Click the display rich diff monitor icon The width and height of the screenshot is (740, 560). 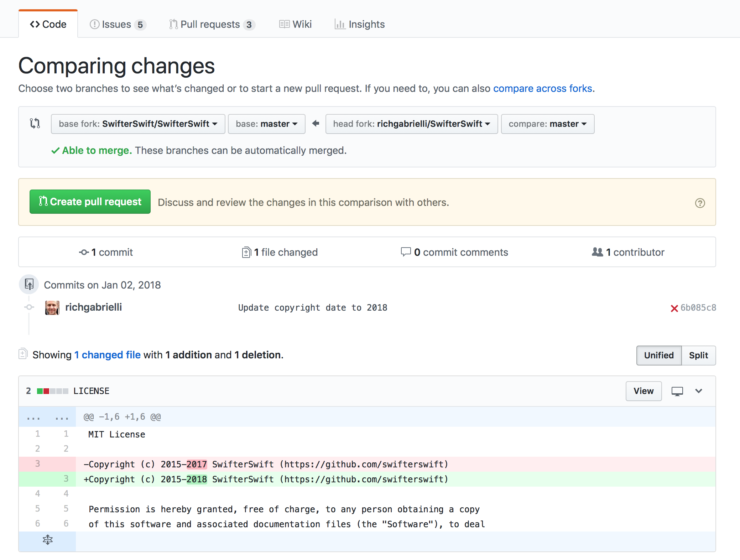click(677, 391)
